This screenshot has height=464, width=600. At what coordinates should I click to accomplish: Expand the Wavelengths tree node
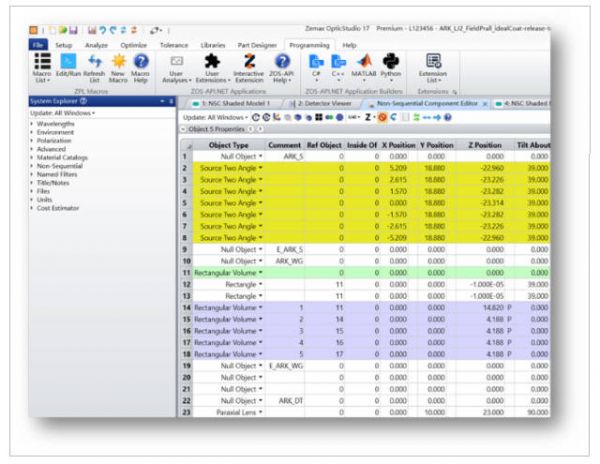31,126
